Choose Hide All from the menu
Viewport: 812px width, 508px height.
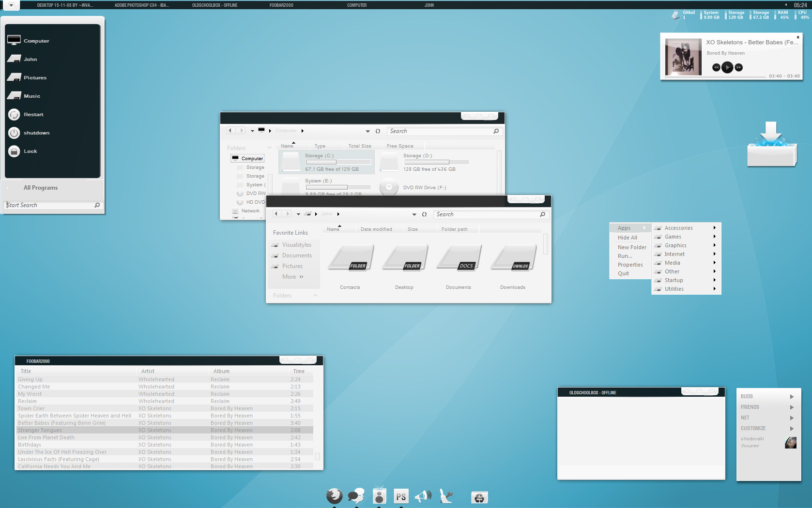tap(628, 238)
